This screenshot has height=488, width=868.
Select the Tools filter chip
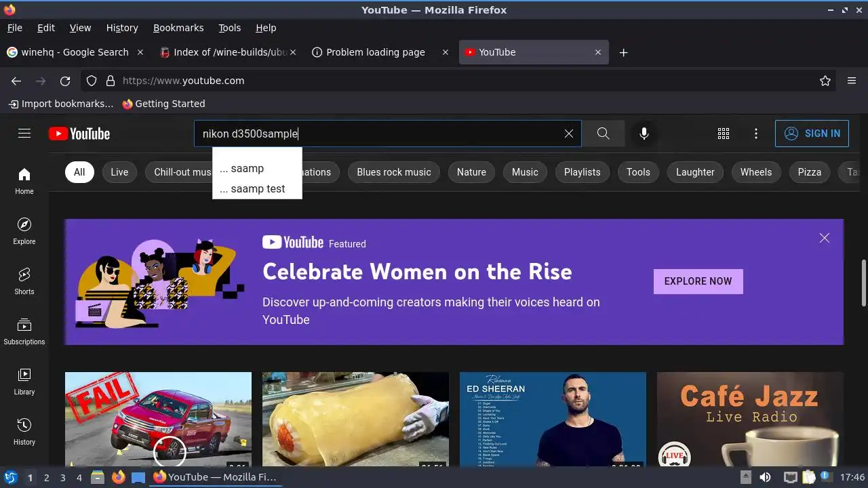[638, 172]
